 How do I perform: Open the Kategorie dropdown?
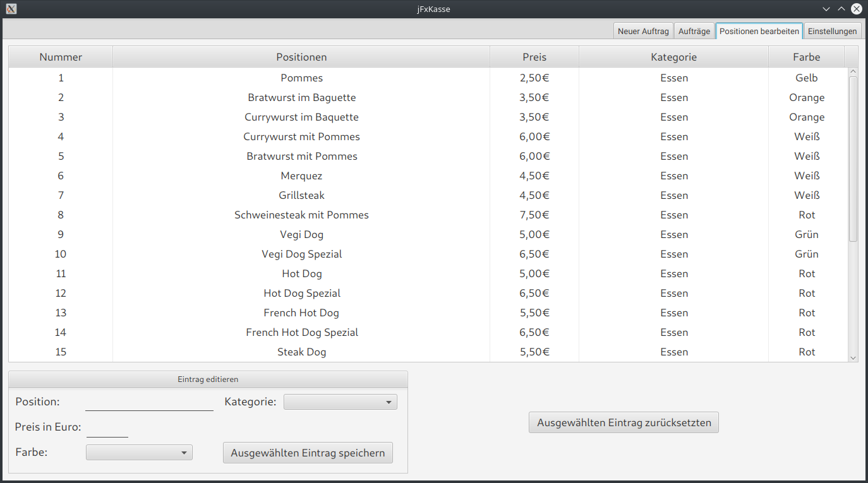click(340, 402)
